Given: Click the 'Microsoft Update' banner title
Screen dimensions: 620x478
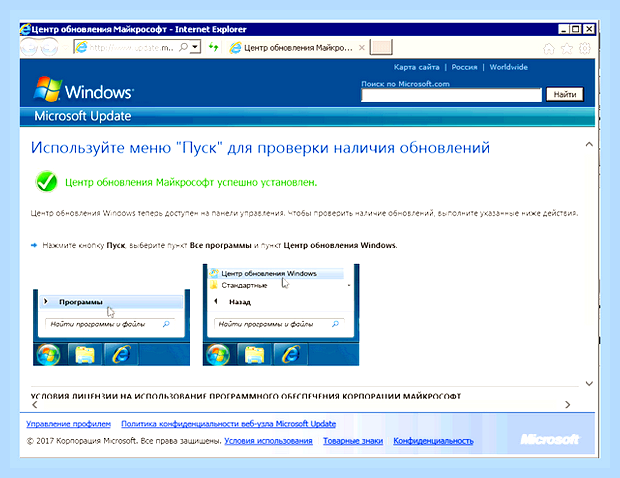Looking at the screenshot, I should pos(83,116).
